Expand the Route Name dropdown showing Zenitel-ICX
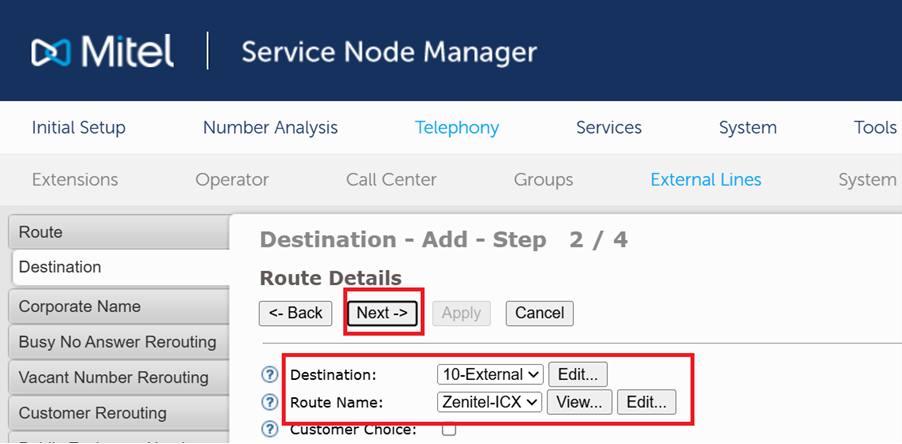 click(490, 402)
